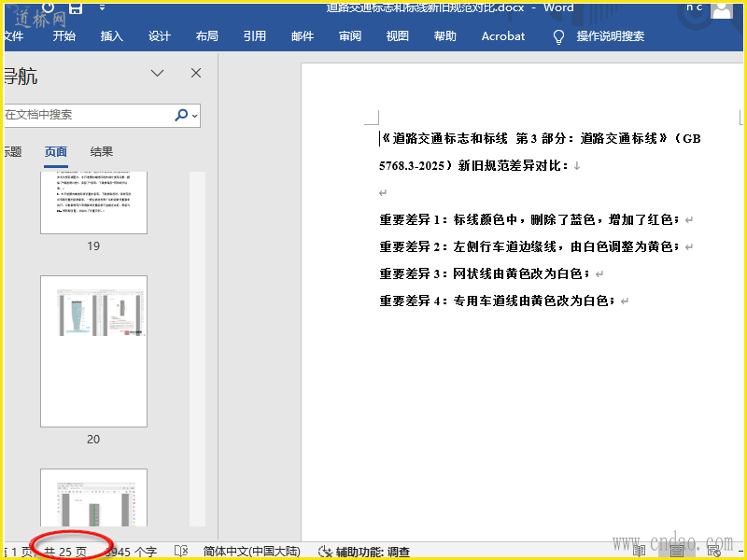747x560 pixels.
Task: Open the 帮助 ribbon tab
Action: point(445,36)
